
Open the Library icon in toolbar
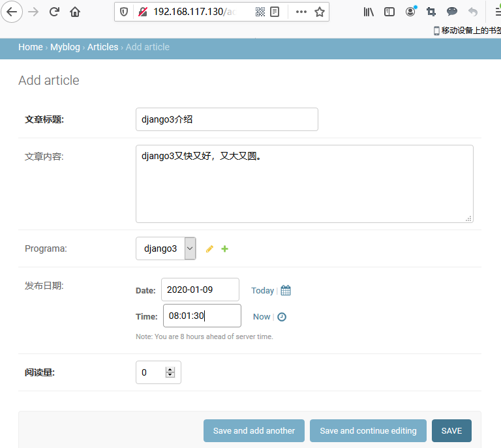click(x=369, y=12)
